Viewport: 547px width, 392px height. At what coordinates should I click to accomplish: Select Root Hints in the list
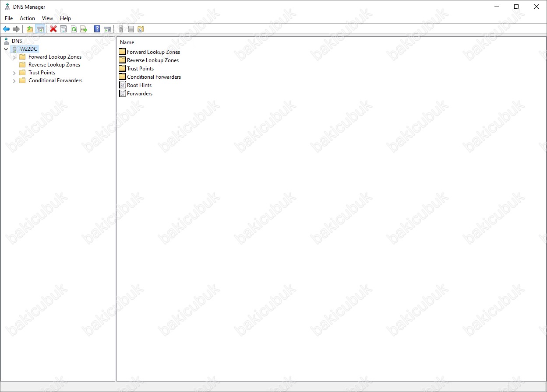pyautogui.click(x=139, y=85)
